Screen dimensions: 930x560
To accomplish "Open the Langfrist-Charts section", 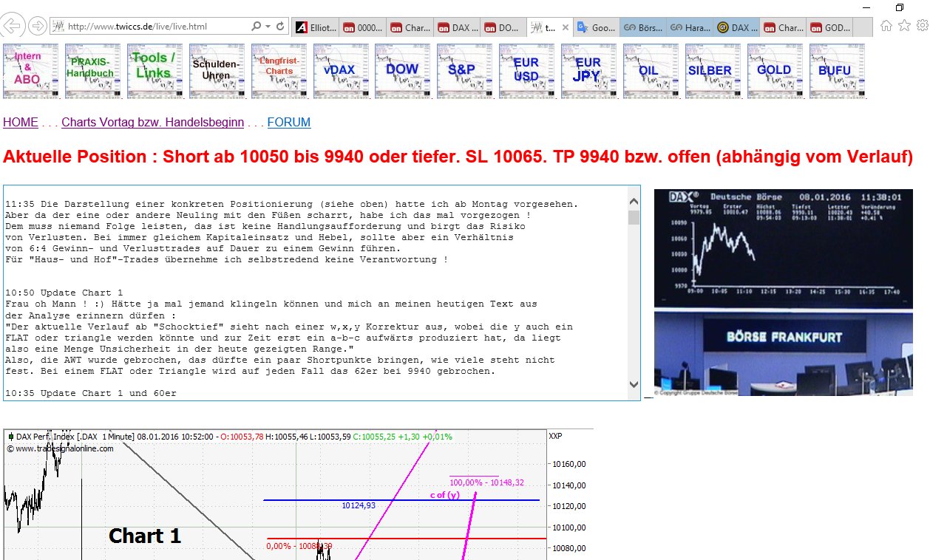I will 277,70.
